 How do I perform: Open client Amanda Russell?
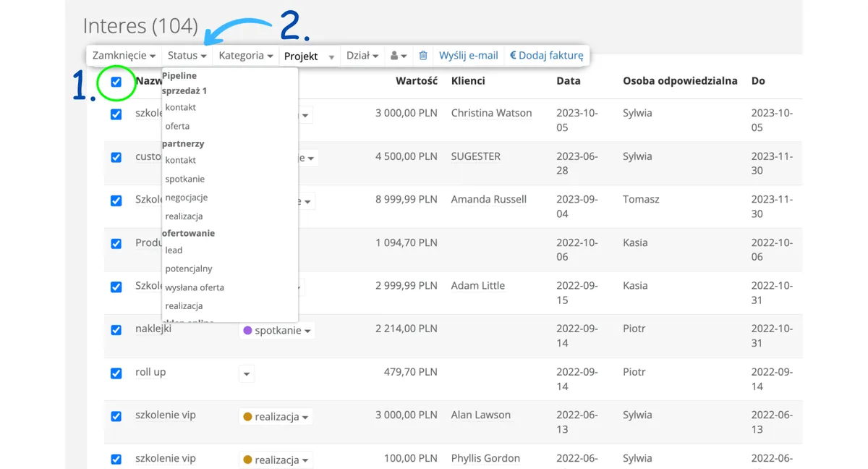pos(488,200)
